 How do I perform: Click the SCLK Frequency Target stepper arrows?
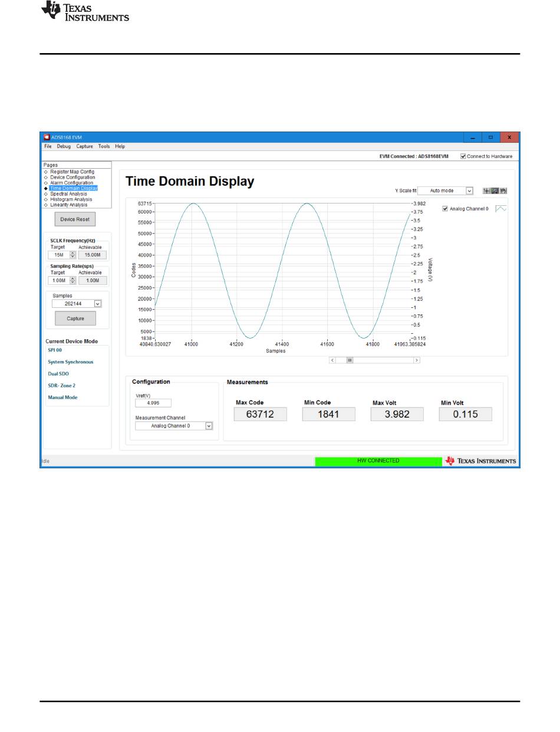(73, 255)
